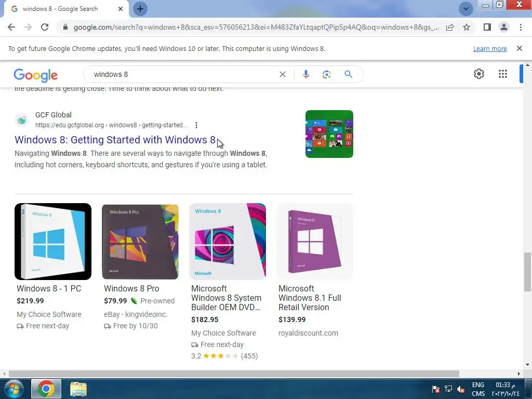This screenshot has height=399, width=532.
Task: Open Windows 8 - 1 PC product image
Action: (x=53, y=242)
